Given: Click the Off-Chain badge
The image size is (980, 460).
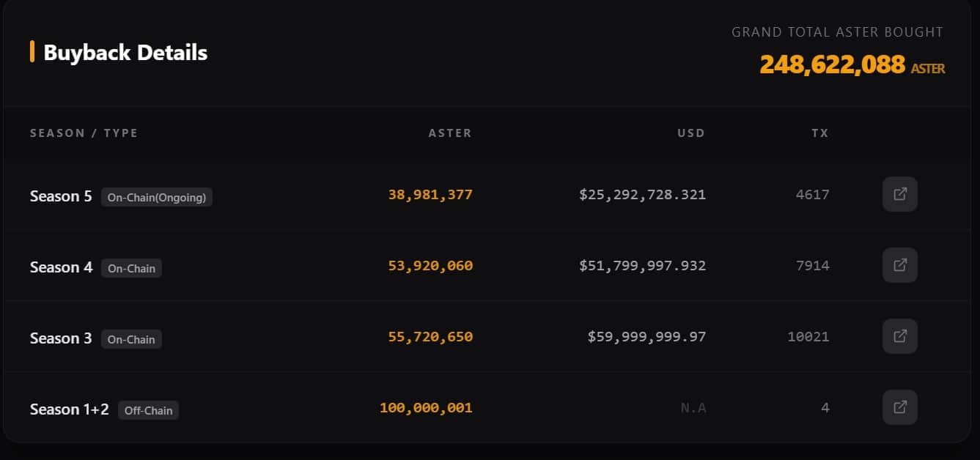Looking at the screenshot, I should 148,410.
